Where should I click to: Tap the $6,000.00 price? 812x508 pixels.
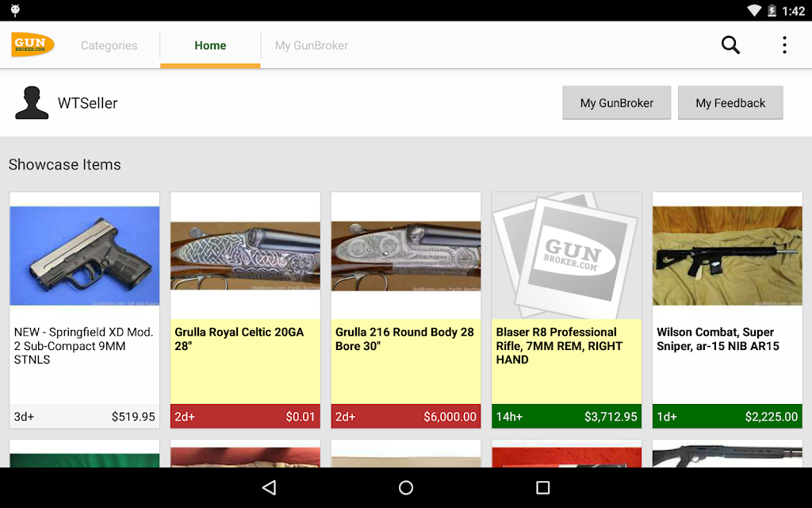point(450,417)
